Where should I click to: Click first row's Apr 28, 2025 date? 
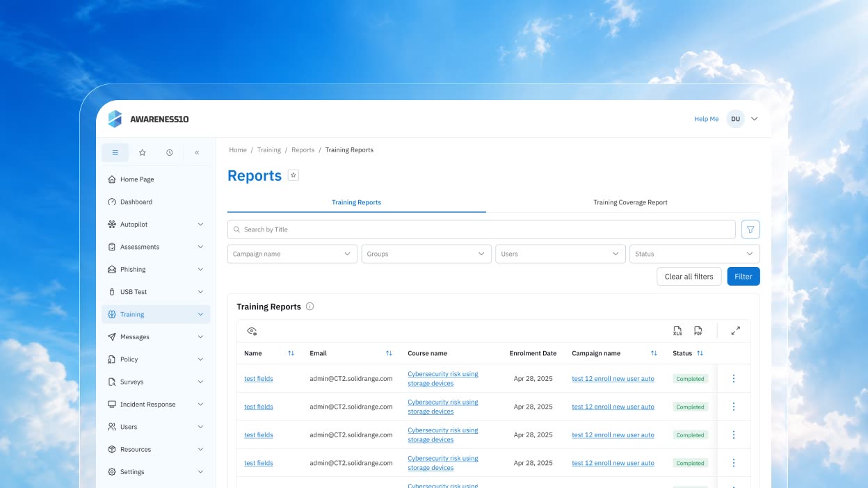(x=533, y=379)
